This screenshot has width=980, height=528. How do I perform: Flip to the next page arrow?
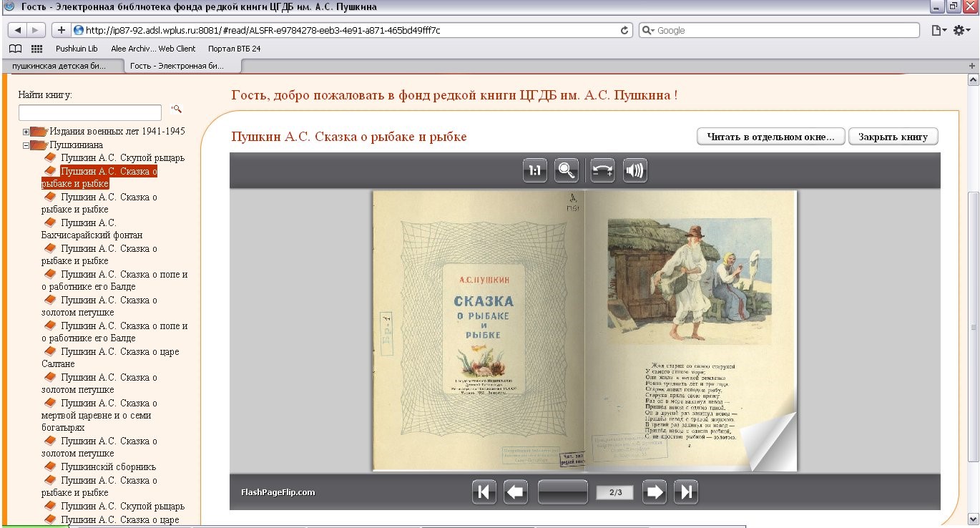point(654,492)
